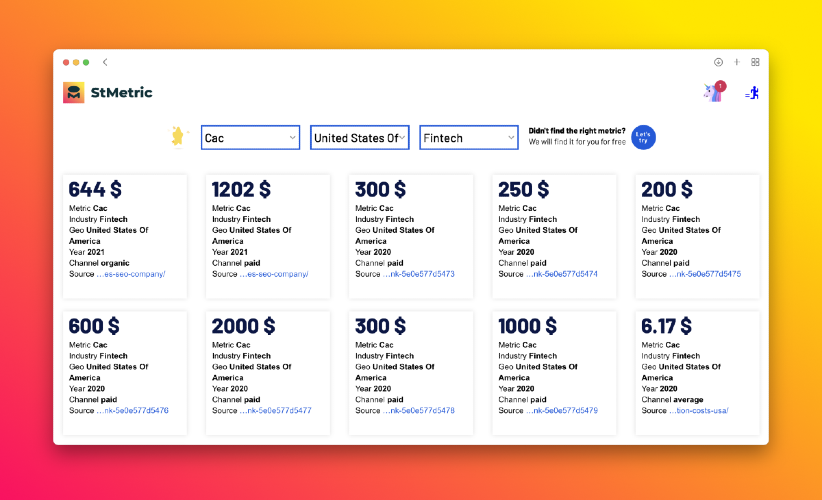Click 'Year 2021' on the 1202 $ card
The height and width of the screenshot is (500, 822).
(230, 252)
